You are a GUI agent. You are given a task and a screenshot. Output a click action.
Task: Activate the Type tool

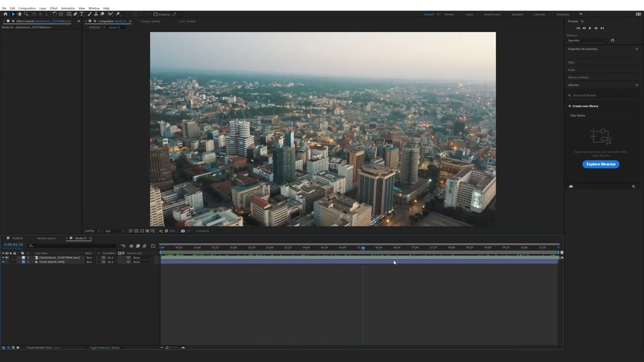[82, 14]
